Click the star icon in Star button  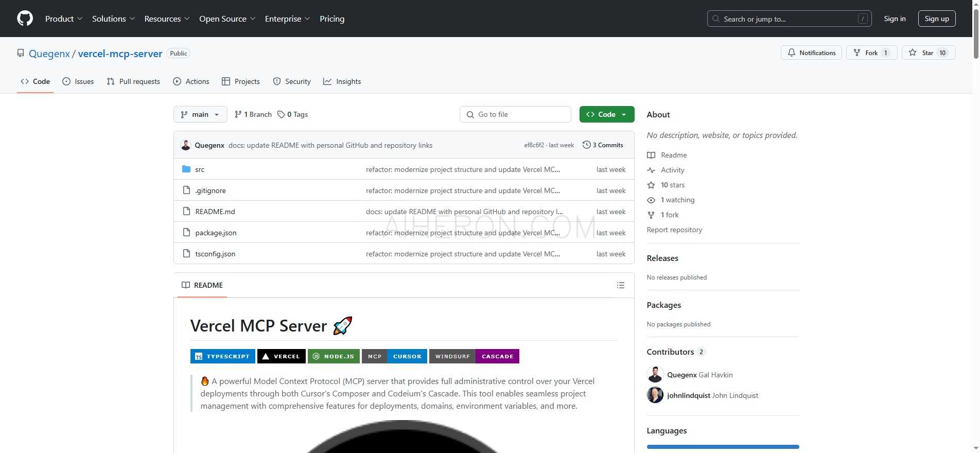[913, 53]
